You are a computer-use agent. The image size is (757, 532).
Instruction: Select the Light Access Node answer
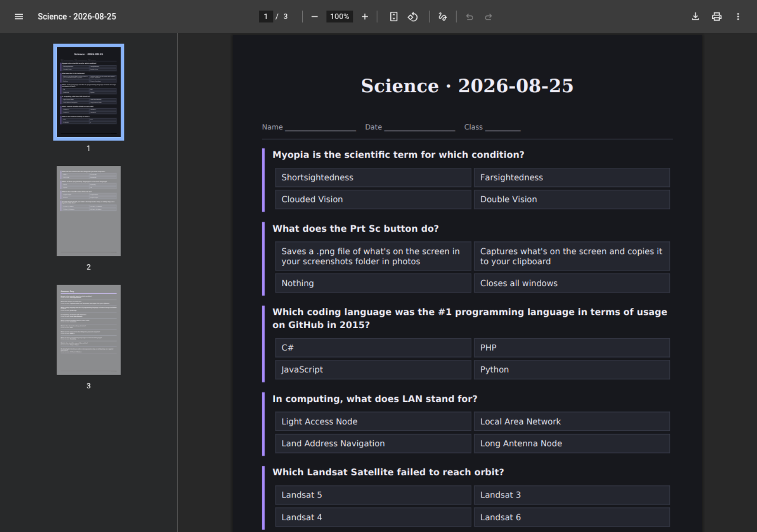tap(373, 421)
